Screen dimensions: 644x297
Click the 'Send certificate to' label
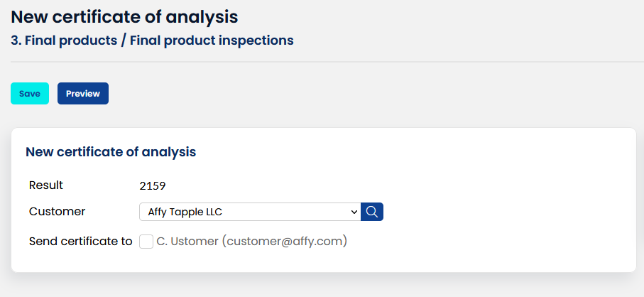coord(80,242)
